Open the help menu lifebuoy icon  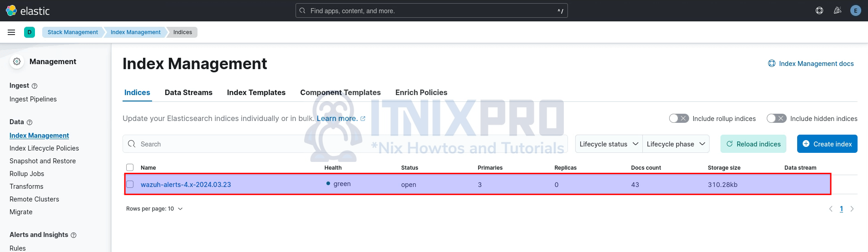[819, 10]
